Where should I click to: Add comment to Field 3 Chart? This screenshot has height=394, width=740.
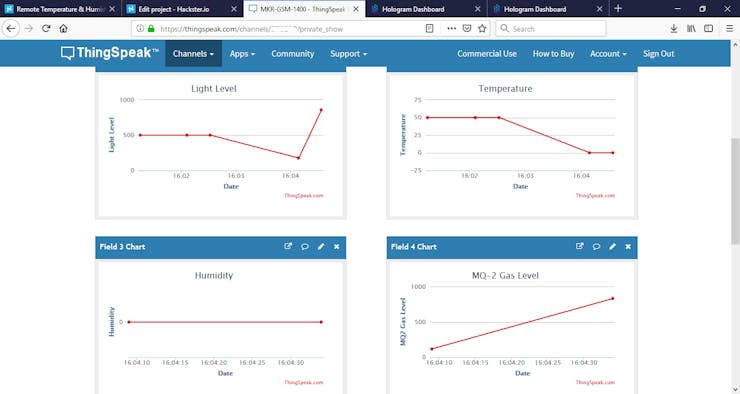[305, 246]
